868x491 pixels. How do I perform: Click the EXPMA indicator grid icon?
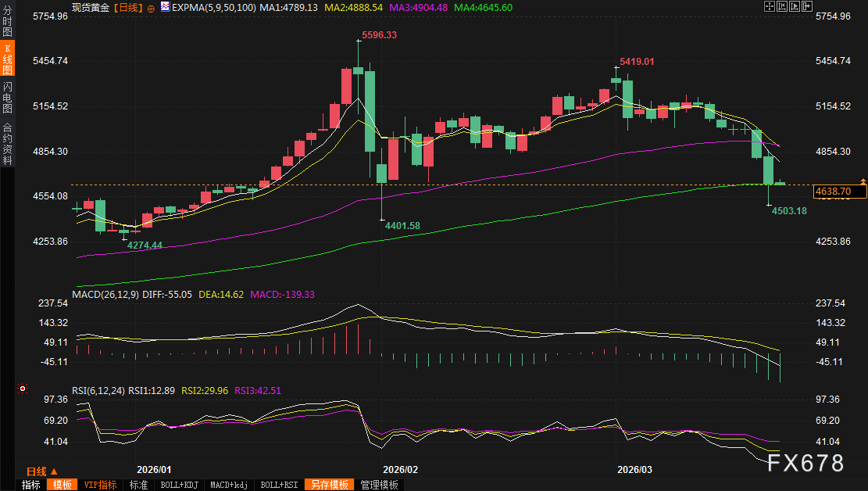163,7
